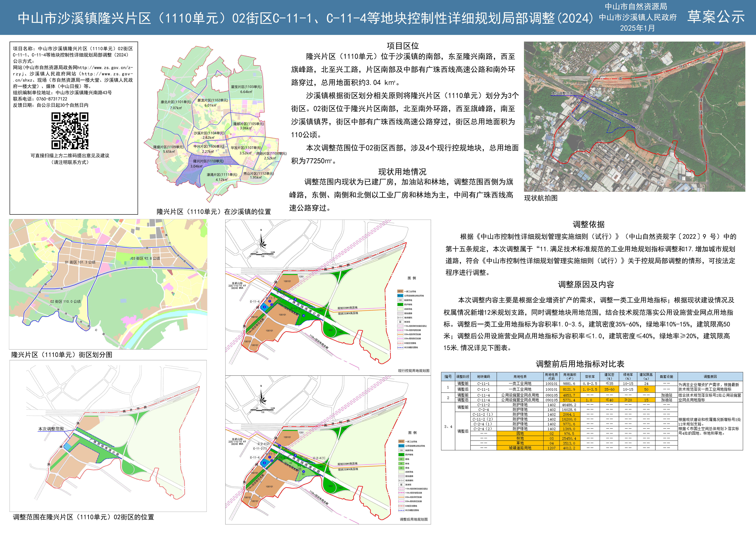The width and height of the screenshot is (756, 535).
Task: Click the 林地 03 swatch in the legend
Action: coord(401,463)
